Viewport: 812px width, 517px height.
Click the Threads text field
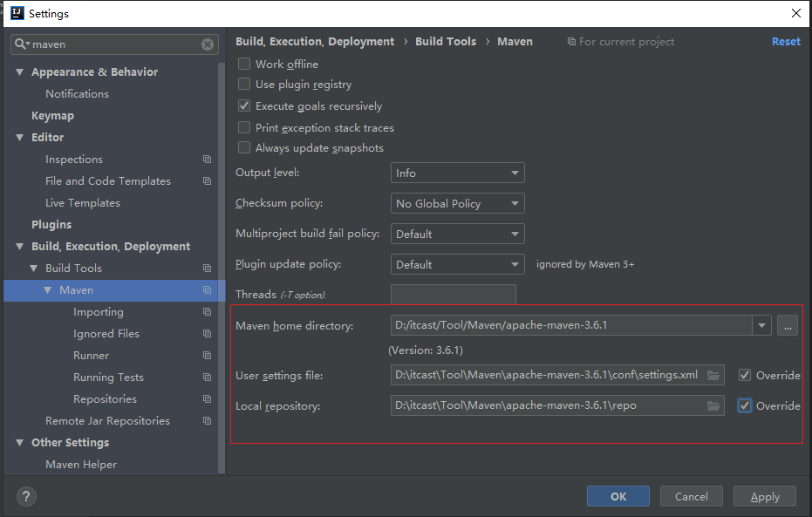tap(453, 295)
